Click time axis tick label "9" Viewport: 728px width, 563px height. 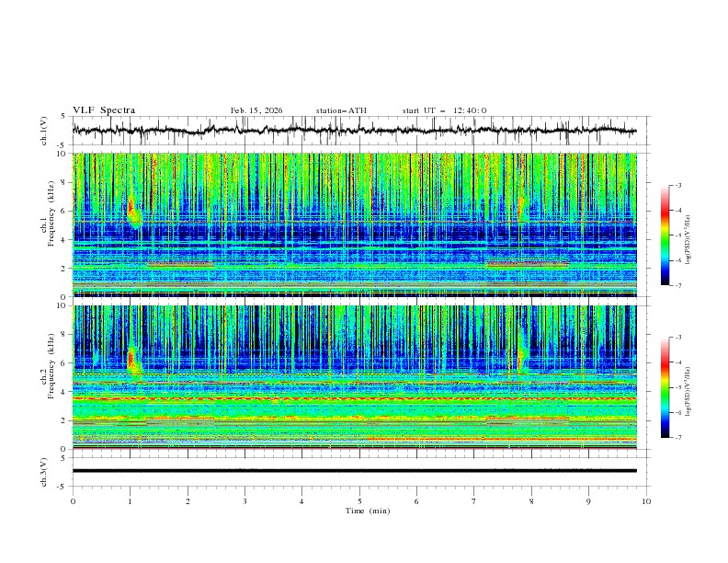point(588,501)
